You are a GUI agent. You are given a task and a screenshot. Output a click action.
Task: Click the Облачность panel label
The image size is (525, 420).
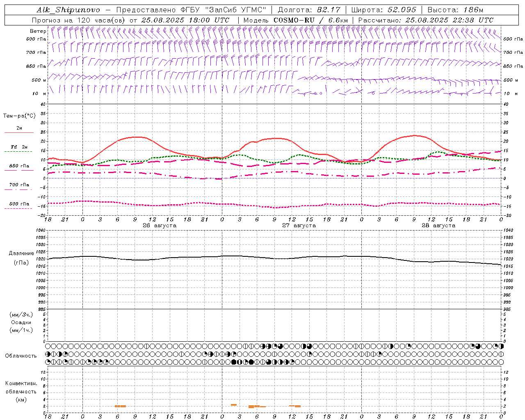pos(21,356)
